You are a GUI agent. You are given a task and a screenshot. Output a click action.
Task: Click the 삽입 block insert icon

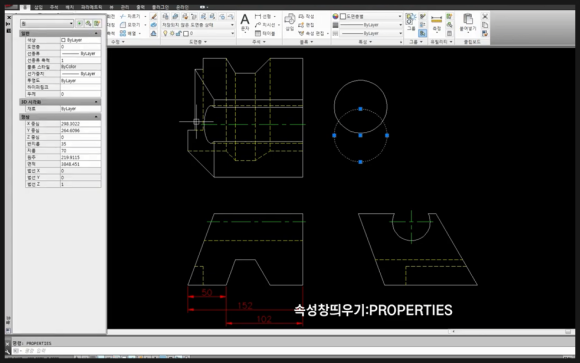coord(290,22)
